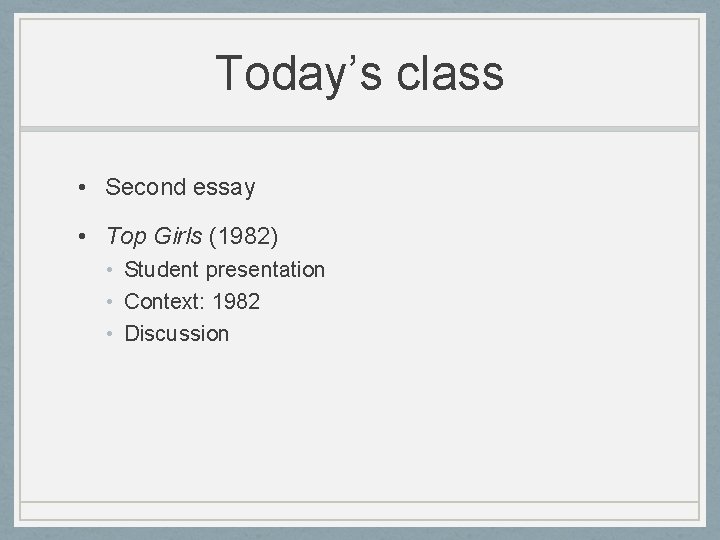
Task: Click the sub-bullet marker before Context: 1982
Action: click(x=109, y=302)
